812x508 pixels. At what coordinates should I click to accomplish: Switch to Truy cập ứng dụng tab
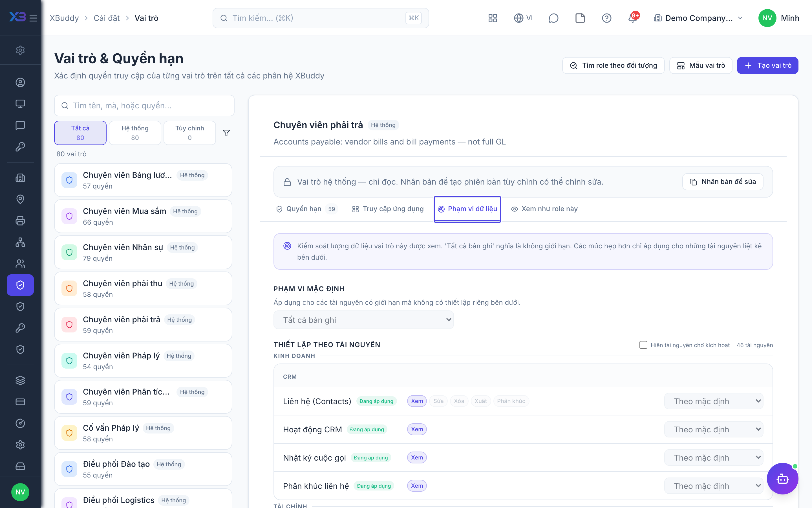click(388, 209)
